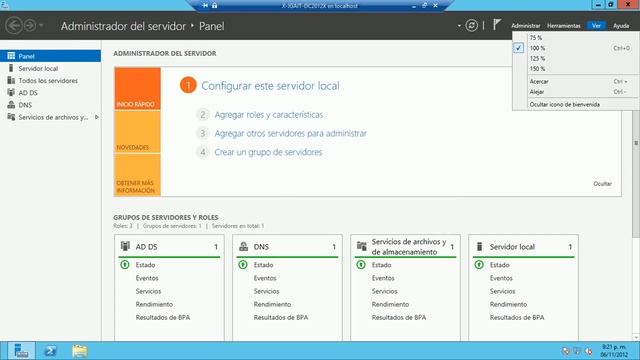The width and height of the screenshot is (640, 360).
Task: Click the Servidor local tile icon
Action: pyautogui.click(x=480, y=246)
